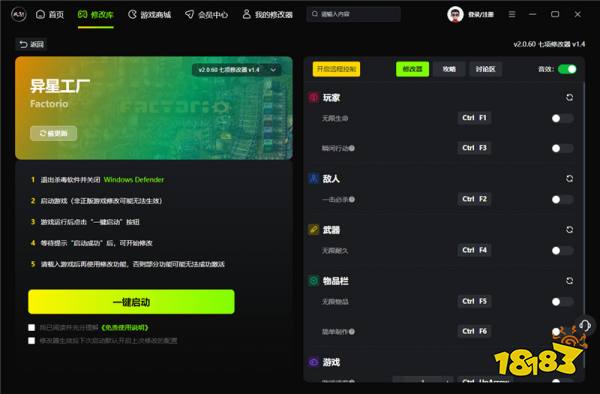This screenshot has height=394, width=600.
Task: Open the 免责使用说明 link
Action: [124, 327]
